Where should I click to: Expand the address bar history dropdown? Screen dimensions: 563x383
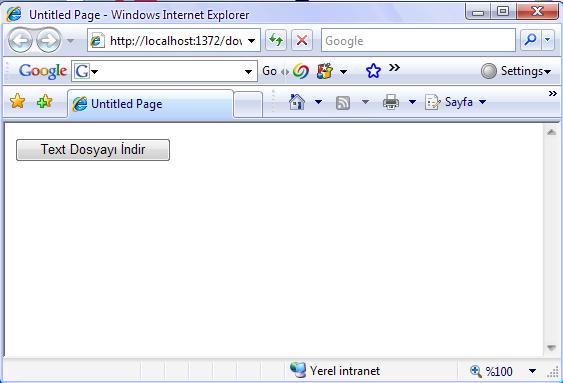tap(252, 41)
